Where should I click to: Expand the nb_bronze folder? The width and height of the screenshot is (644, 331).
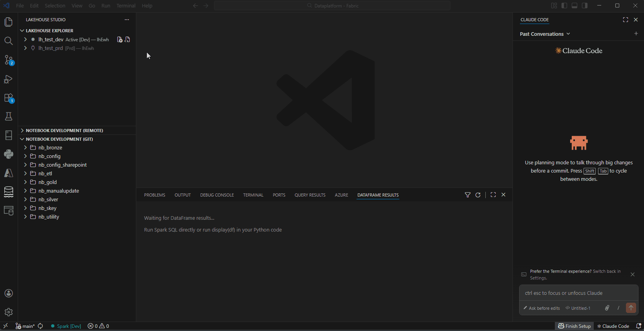pos(25,148)
